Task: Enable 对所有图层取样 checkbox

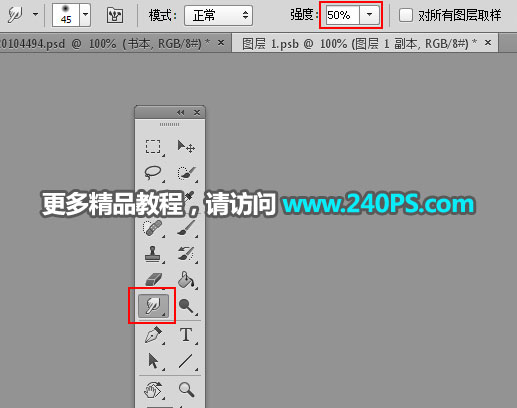Action: 406,15
